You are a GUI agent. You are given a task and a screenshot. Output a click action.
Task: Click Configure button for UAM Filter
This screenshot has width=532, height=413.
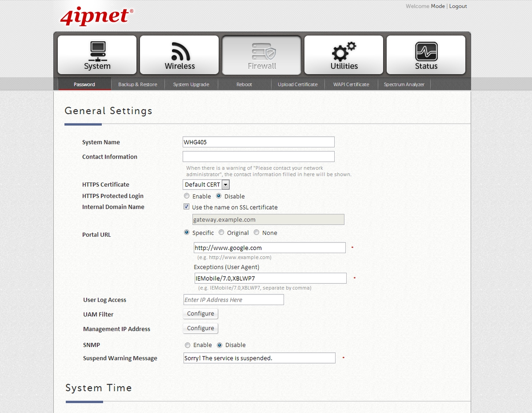[200, 314]
